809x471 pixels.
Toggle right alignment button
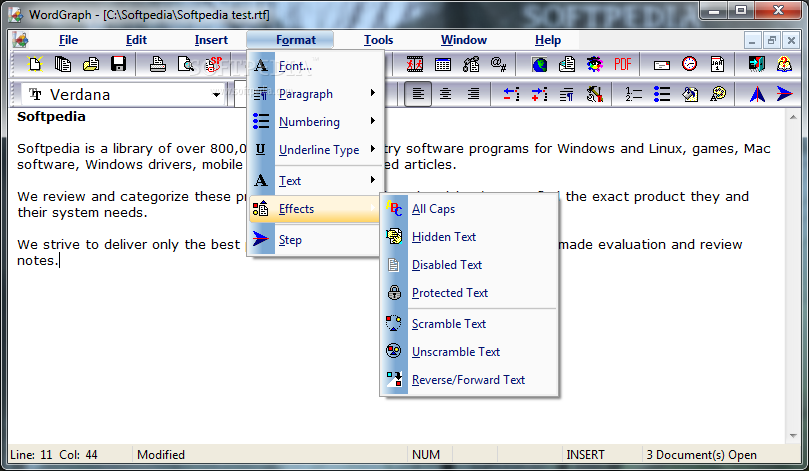[x=473, y=94]
